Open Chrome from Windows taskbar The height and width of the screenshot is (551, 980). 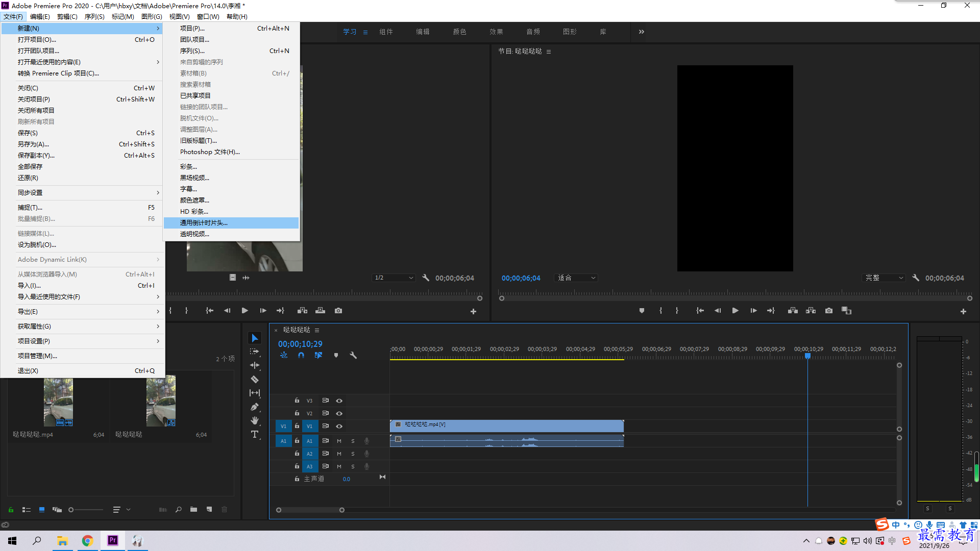[87, 541]
